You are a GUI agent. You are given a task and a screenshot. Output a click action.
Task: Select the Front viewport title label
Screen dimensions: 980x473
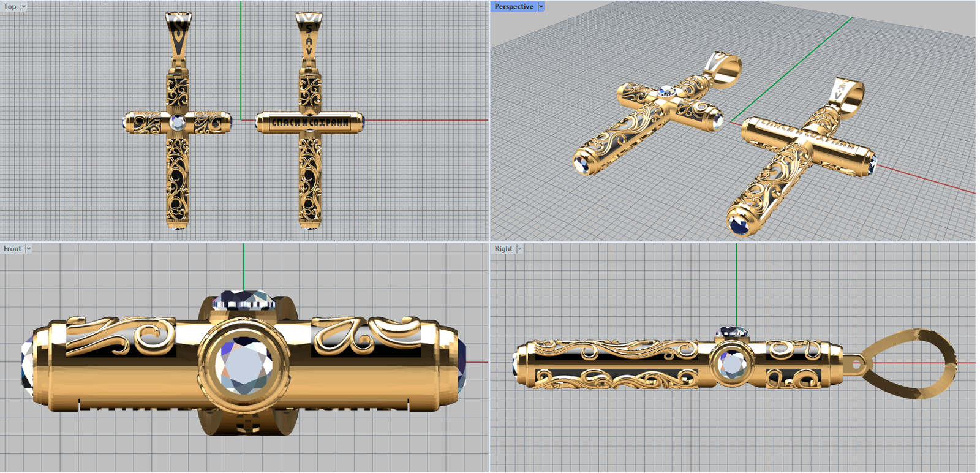pyautogui.click(x=12, y=249)
